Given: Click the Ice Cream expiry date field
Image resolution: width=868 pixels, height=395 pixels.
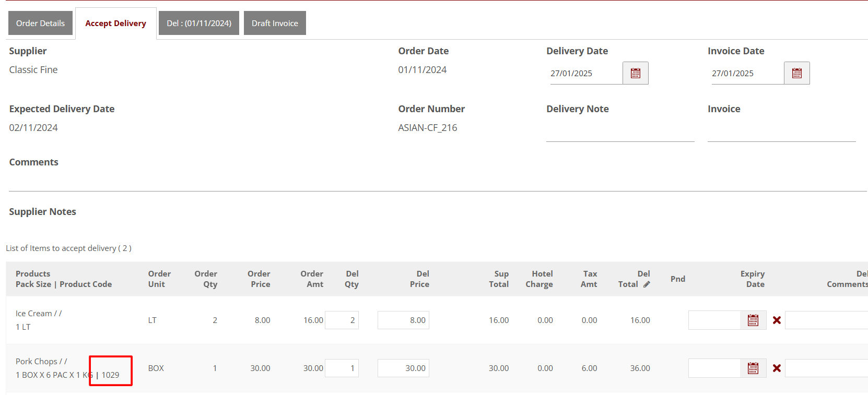Looking at the screenshot, I should [714, 320].
